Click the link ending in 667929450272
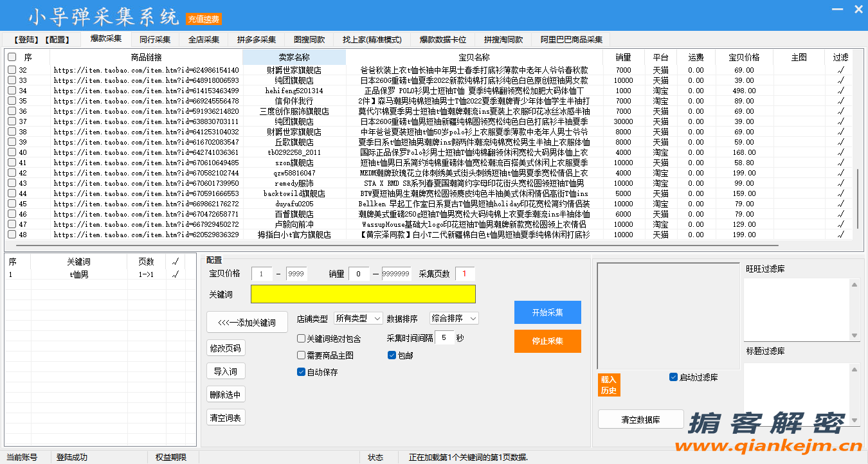Image resolution: width=868 pixels, height=464 pixels. pos(146,224)
